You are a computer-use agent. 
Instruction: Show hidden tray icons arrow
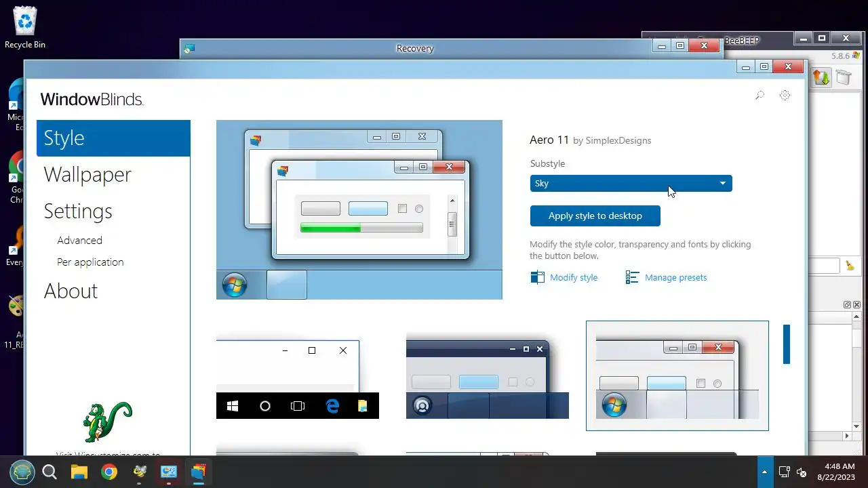(765, 472)
